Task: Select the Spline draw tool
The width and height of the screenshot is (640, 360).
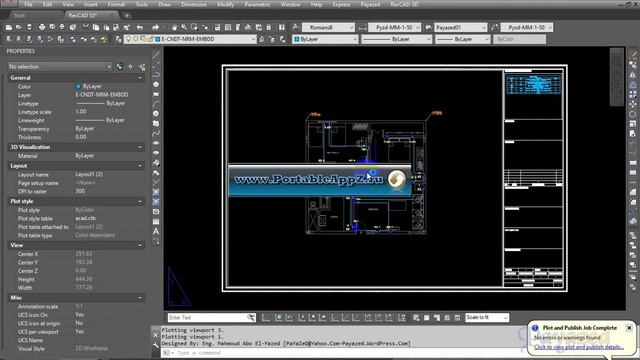Action: click(156, 133)
